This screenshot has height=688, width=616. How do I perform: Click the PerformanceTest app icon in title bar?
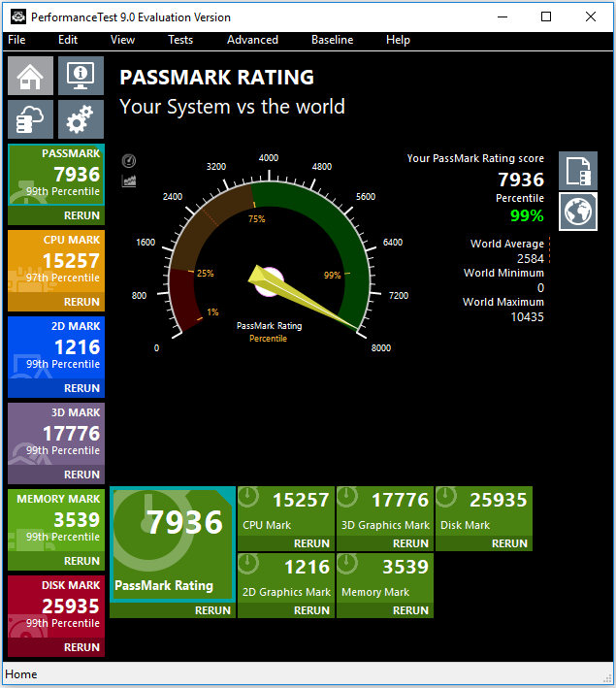point(18,16)
